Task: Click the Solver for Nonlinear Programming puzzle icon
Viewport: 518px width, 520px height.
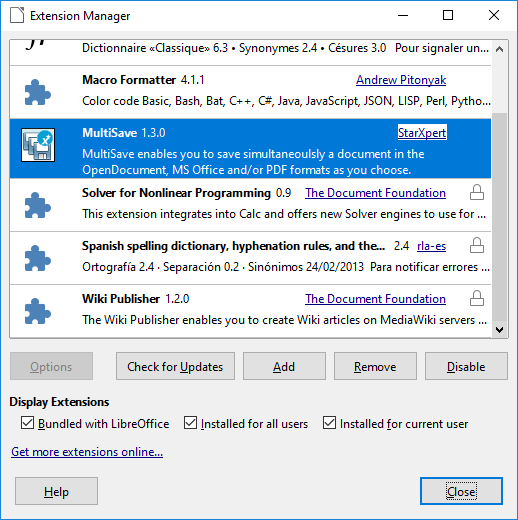Action: tap(38, 205)
